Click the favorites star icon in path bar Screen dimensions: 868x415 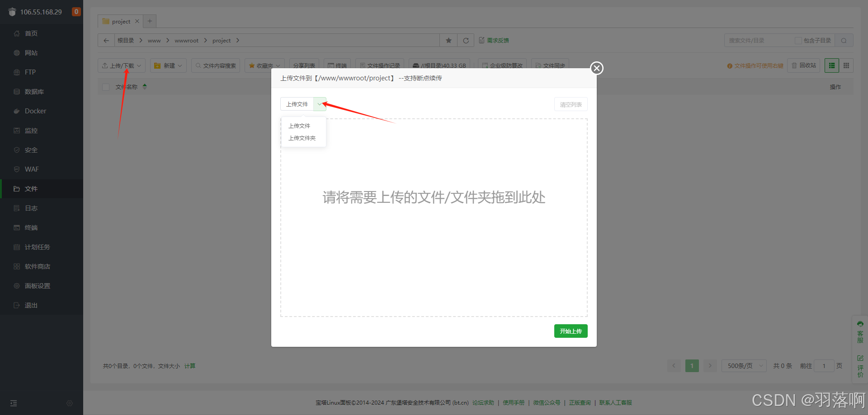coord(448,41)
